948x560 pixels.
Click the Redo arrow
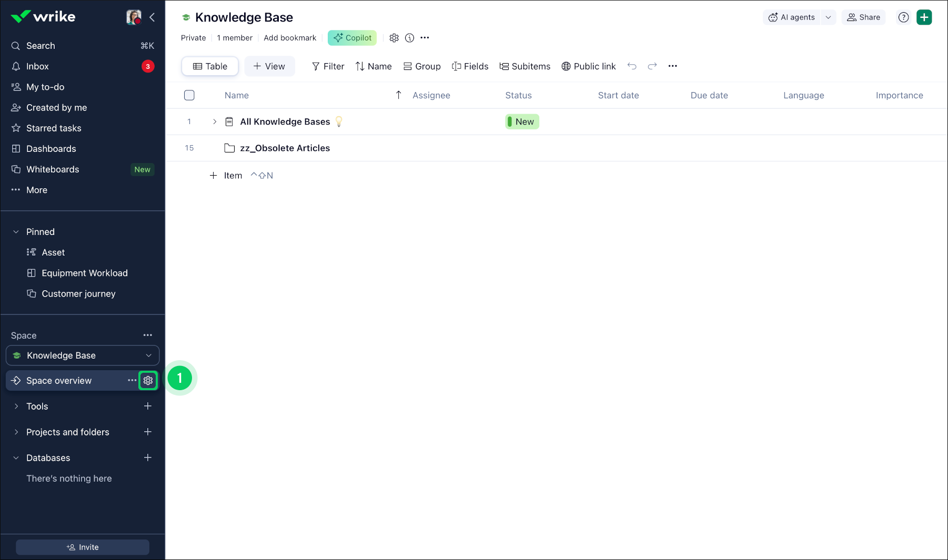(652, 66)
